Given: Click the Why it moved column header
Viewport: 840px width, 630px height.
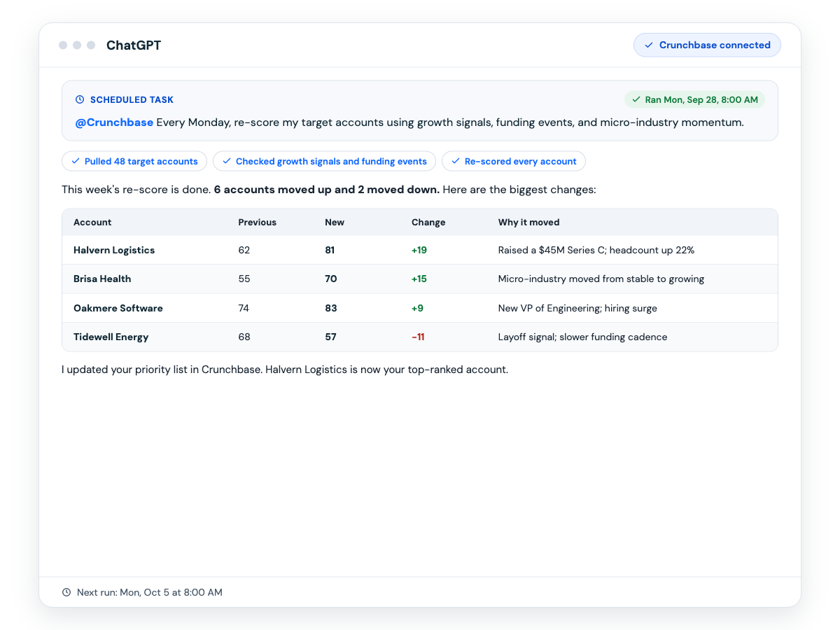Looking at the screenshot, I should (528, 223).
